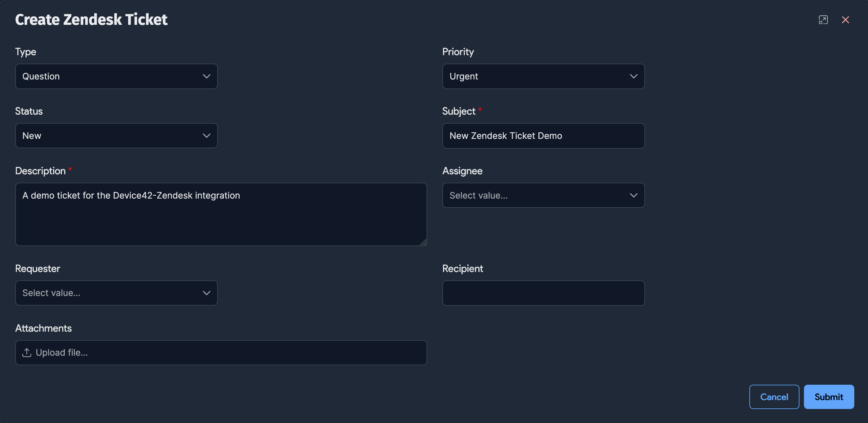Click the red close icon of the dialog
Image resolution: width=868 pixels, height=423 pixels.
[x=846, y=20]
